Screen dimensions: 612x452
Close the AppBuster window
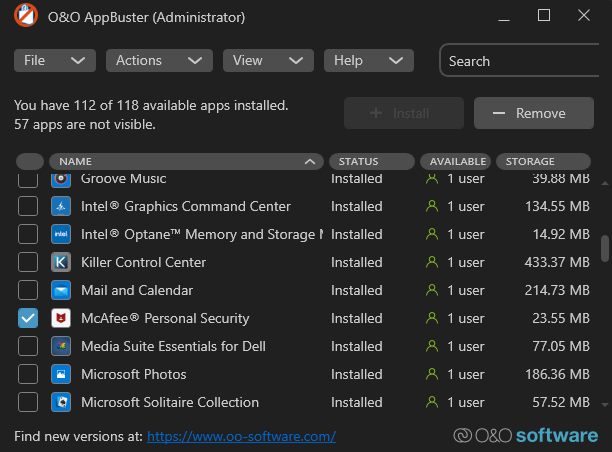pos(584,16)
